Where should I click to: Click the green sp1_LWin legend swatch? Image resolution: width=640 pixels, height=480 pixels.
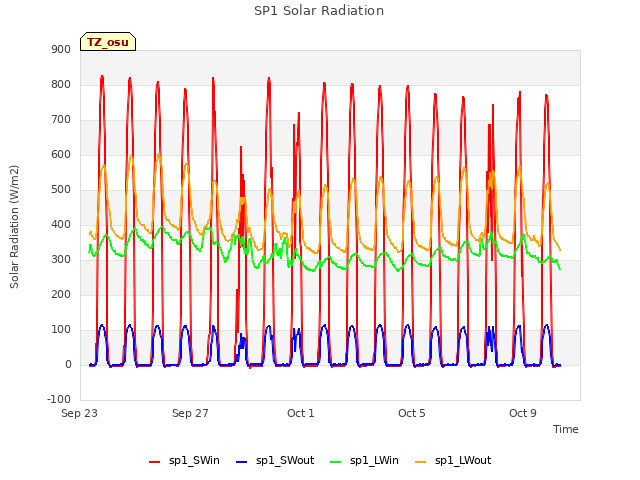pos(336,462)
